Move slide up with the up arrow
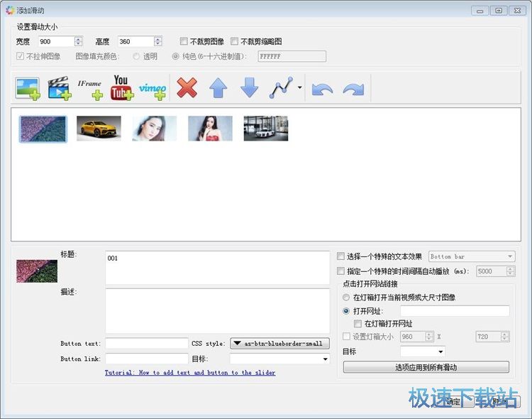 tap(218, 88)
